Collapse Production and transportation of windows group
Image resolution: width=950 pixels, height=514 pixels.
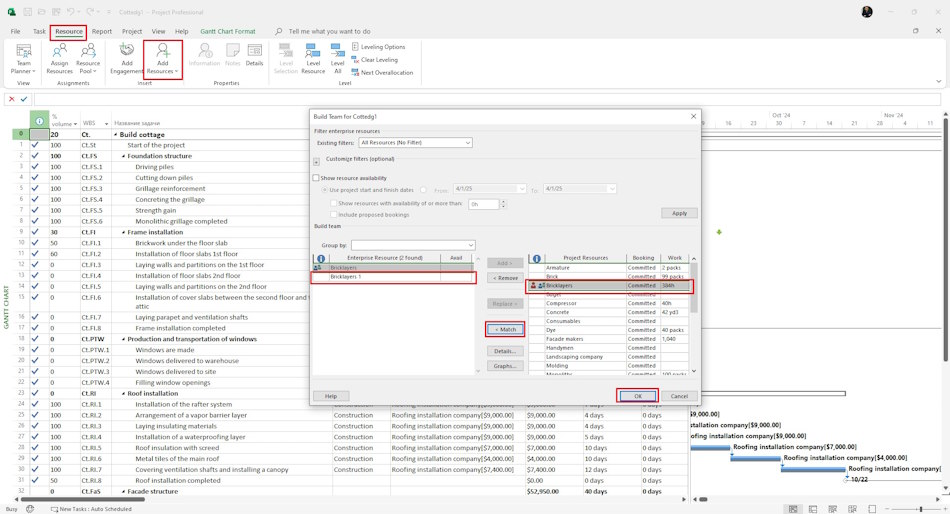click(123, 339)
